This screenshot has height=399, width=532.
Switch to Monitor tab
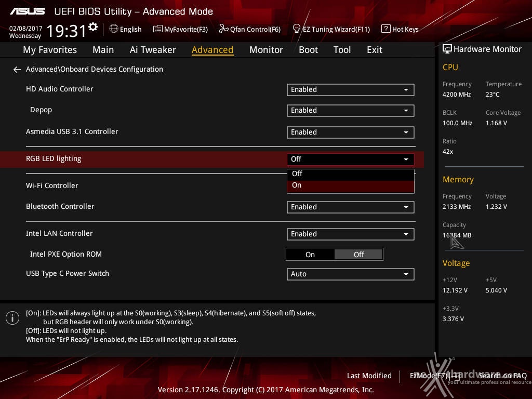(266, 50)
